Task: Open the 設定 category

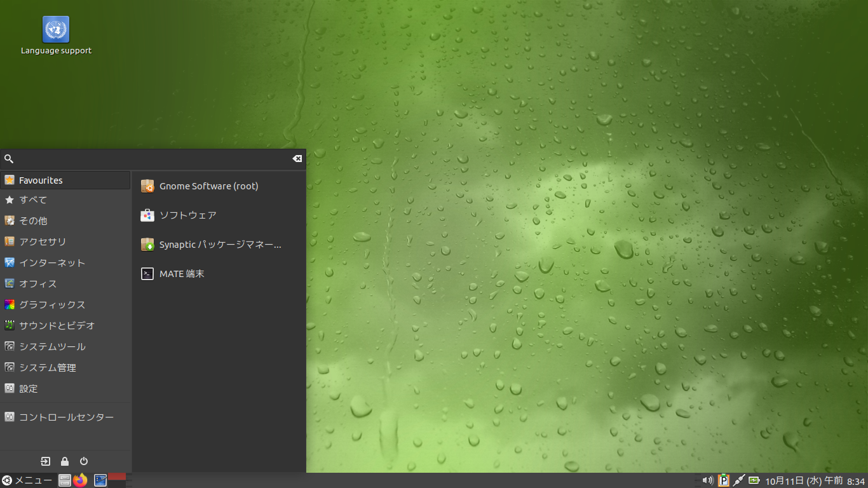Action: point(65,389)
